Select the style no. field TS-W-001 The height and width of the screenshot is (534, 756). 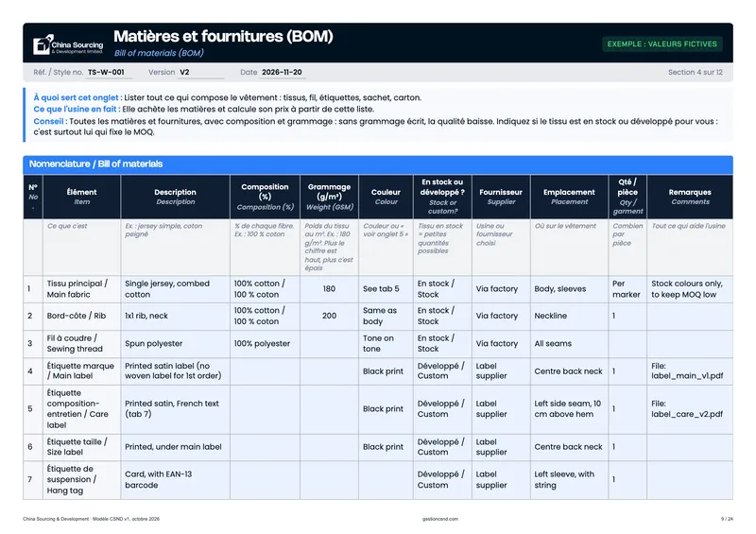pyautogui.click(x=109, y=73)
